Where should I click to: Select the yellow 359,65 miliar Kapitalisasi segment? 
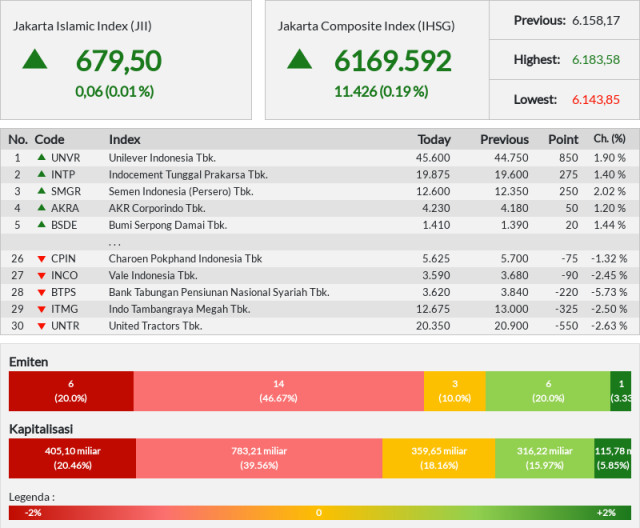[x=439, y=458]
